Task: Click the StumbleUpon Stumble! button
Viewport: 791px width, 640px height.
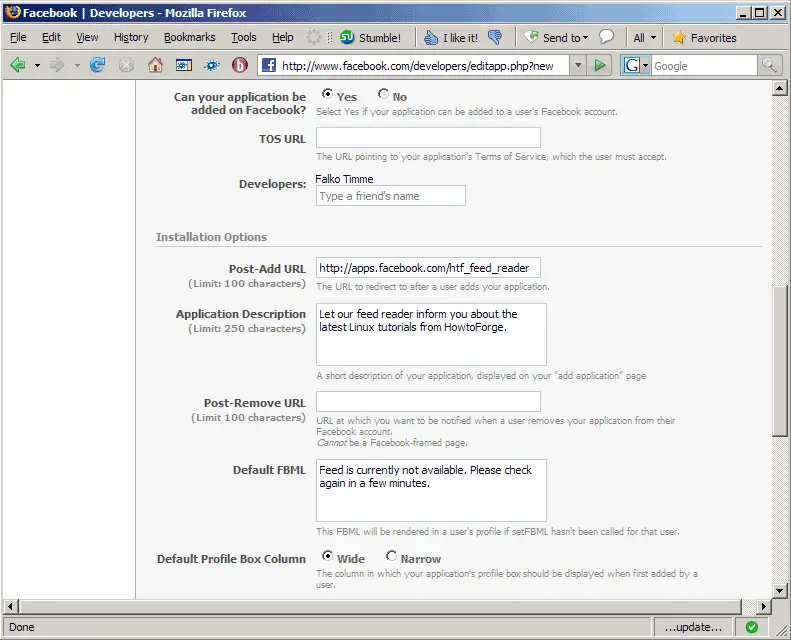Action: pyautogui.click(x=370, y=38)
